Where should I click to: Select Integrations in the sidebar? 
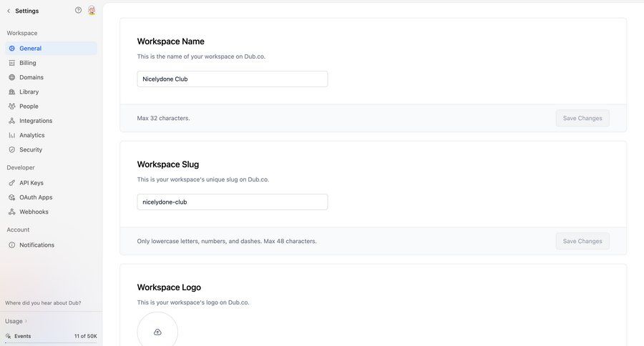(x=52, y=121)
